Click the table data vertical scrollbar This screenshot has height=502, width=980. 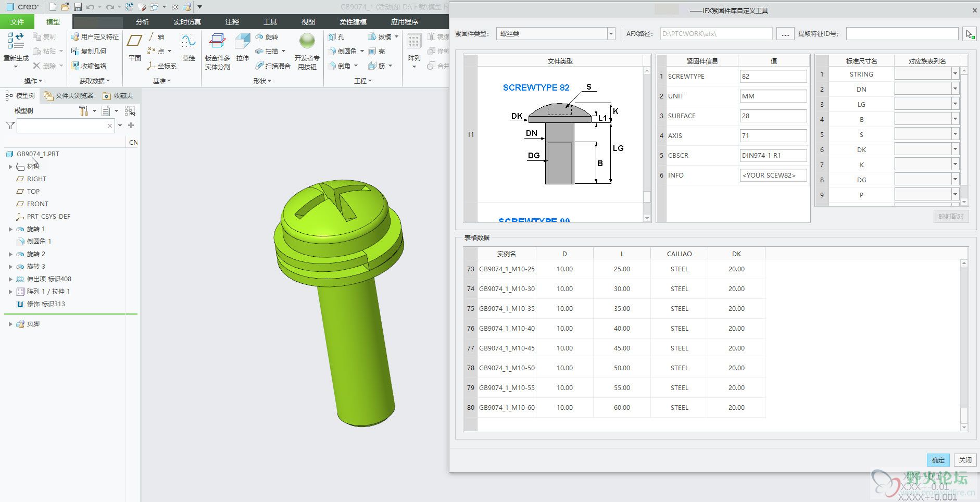pos(964,346)
